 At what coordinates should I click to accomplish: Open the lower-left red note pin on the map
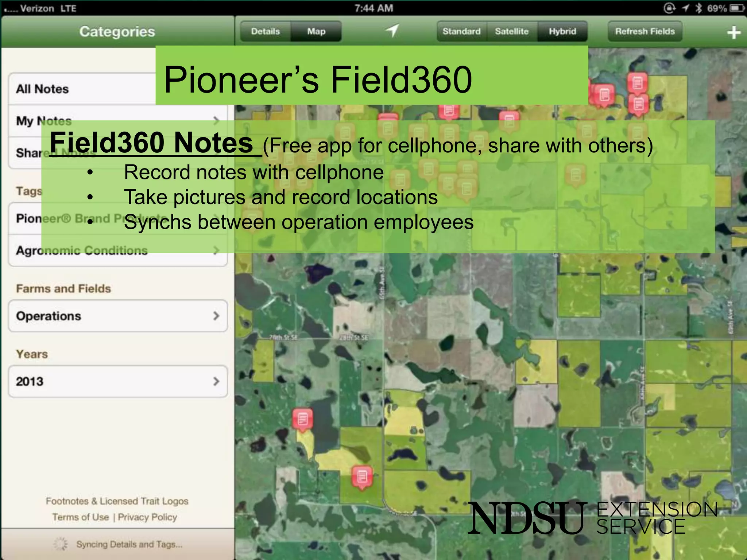coord(302,420)
